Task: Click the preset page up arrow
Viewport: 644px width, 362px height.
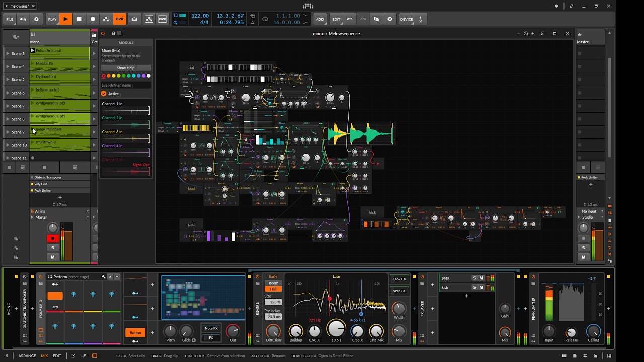Action: click(111, 277)
